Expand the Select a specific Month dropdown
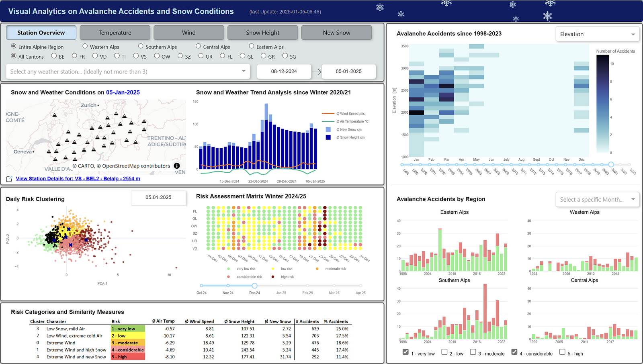 coord(597,199)
